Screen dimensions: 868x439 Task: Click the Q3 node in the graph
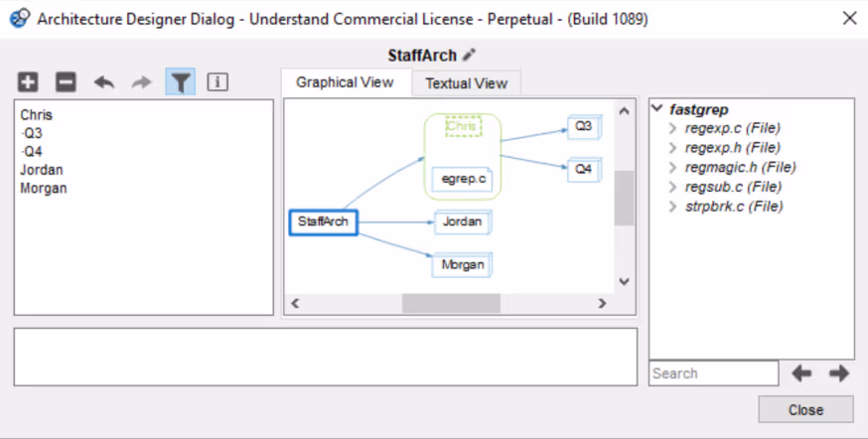click(583, 127)
